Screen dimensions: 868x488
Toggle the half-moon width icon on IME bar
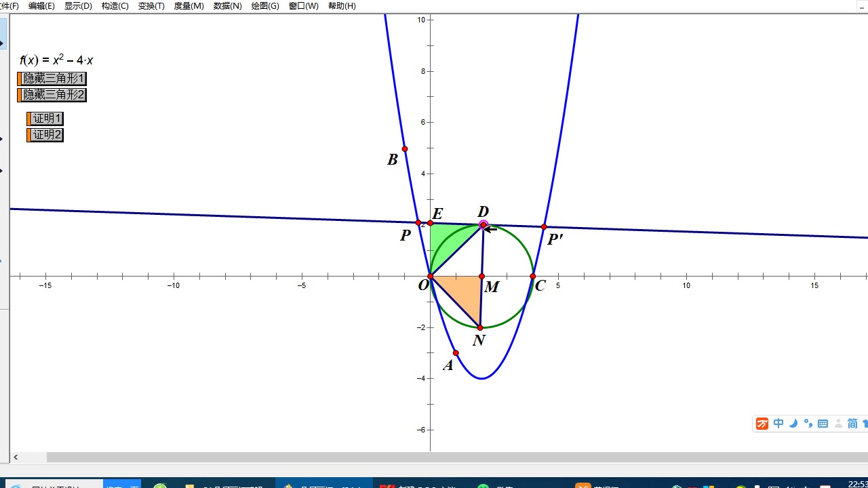point(793,424)
